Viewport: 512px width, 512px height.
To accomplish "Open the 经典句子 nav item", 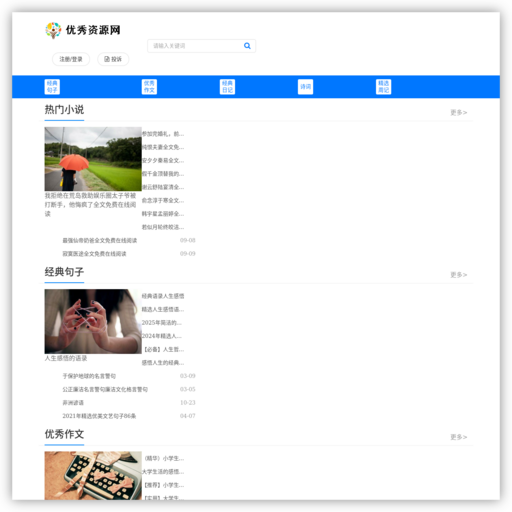I will [52, 87].
